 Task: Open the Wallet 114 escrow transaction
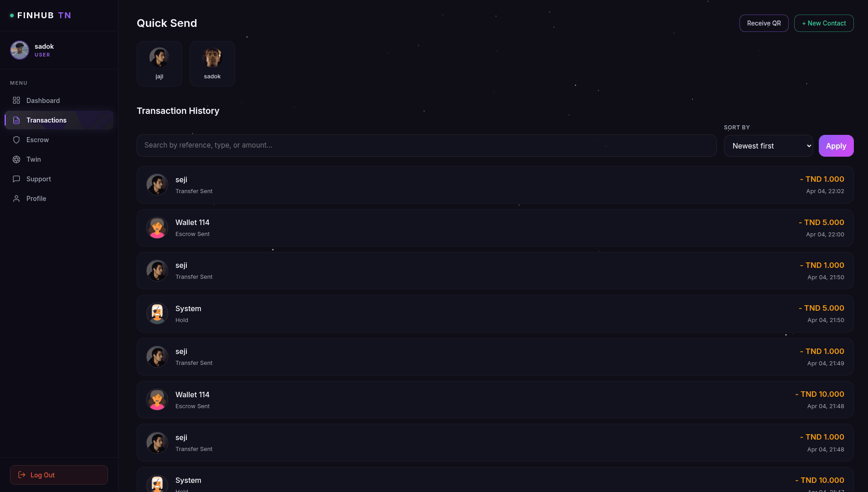point(494,227)
